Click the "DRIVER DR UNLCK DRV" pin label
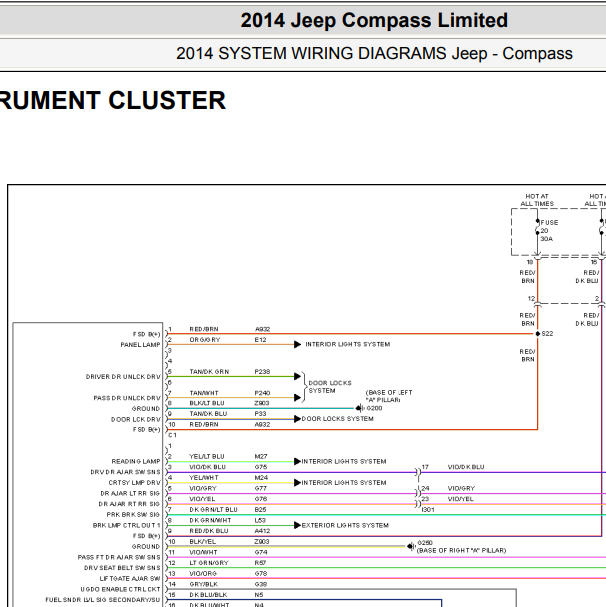Viewport: 606px width, 607px height. point(123,376)
